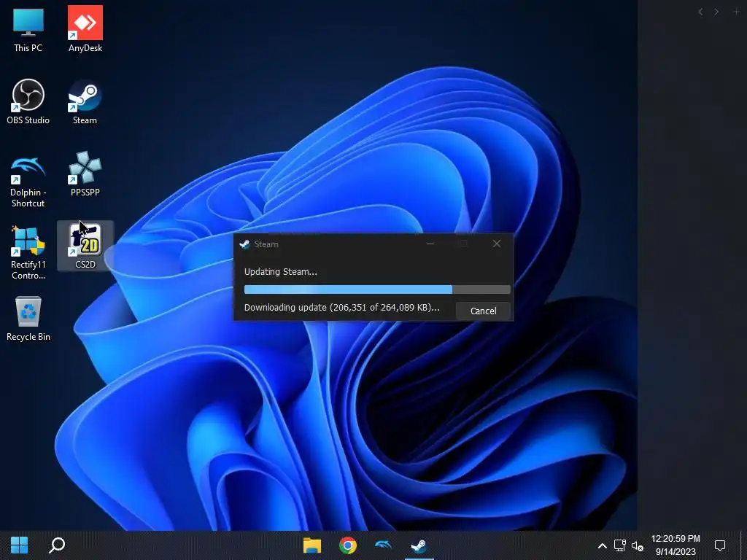Viewport: 747px width, 560px height.
Task: Minimize the Steam updater window
Action: click(x=430, y=244)
